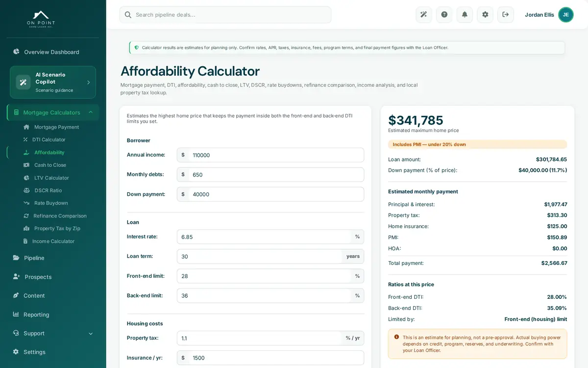Open the help question mark button

coord(444,15)
